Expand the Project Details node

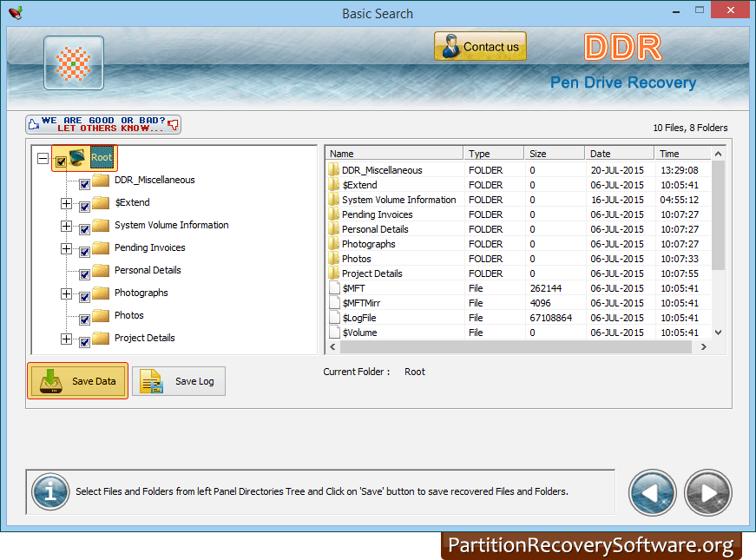pyautogui.click(x=67, y=339)
